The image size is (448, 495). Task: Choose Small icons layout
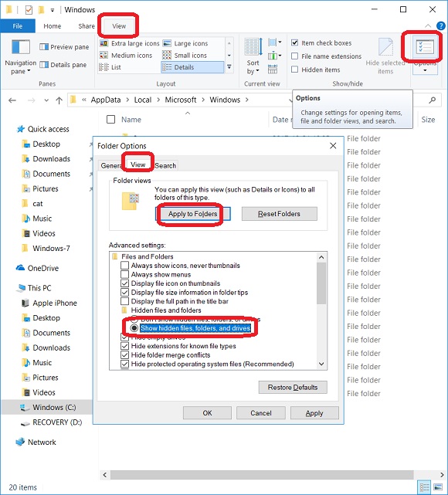[185, 56]
